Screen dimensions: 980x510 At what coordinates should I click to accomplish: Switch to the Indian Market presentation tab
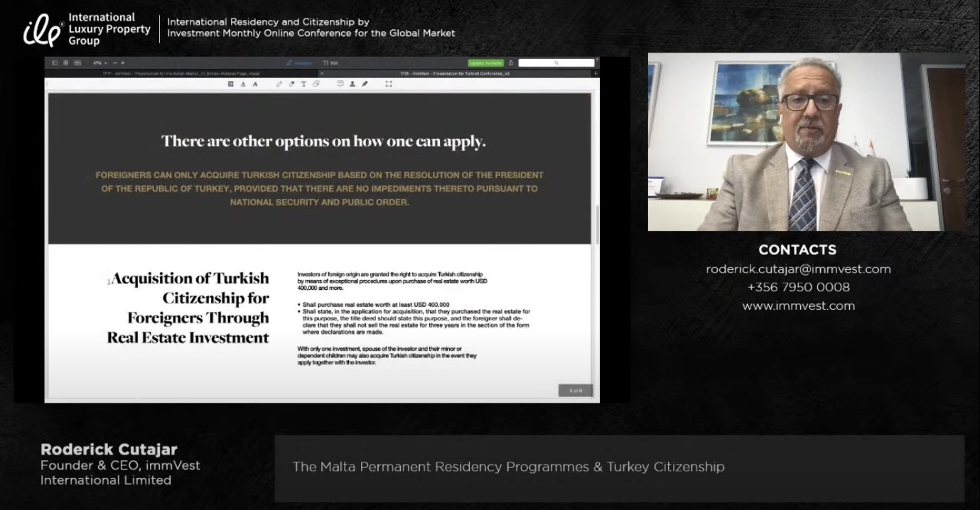183,73
